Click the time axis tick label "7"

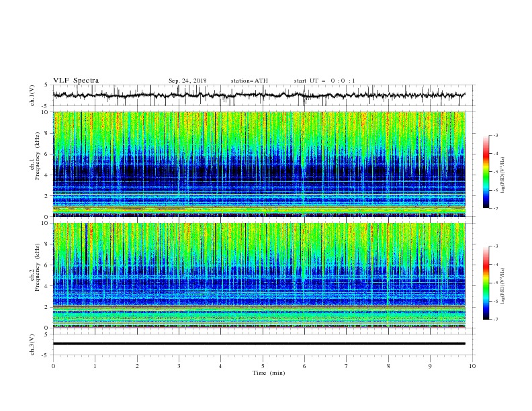coord(347,366)
